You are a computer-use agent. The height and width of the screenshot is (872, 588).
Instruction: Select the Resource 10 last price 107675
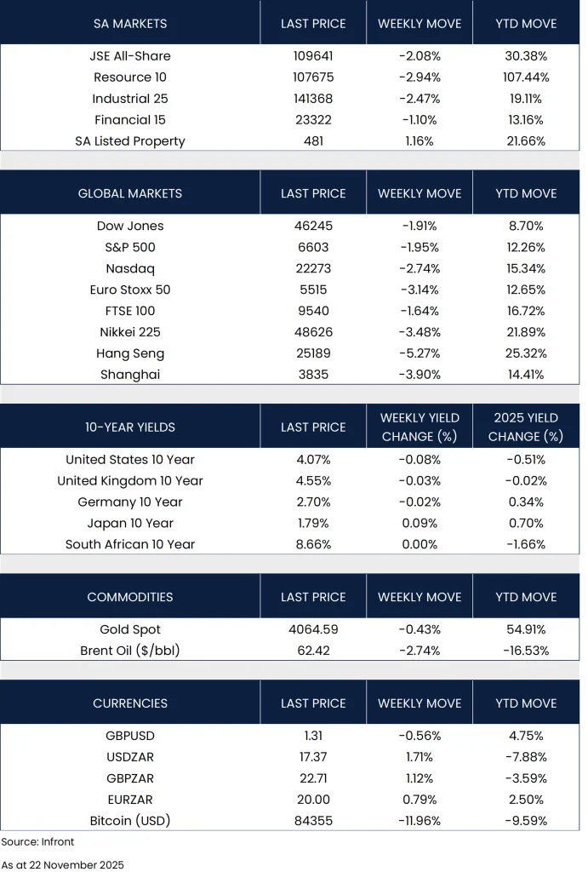(x=313, y=77)
